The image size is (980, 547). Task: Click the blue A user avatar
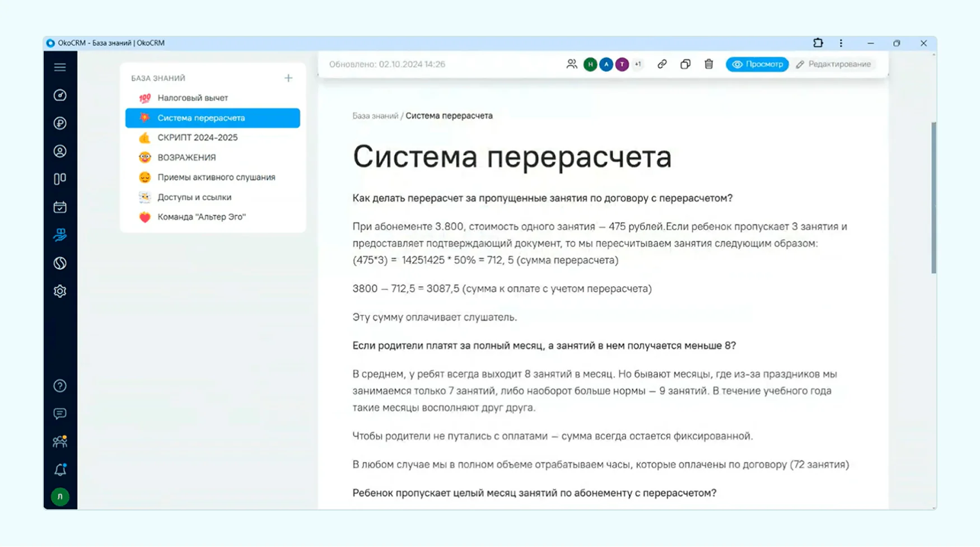click(x=606, y=64)
